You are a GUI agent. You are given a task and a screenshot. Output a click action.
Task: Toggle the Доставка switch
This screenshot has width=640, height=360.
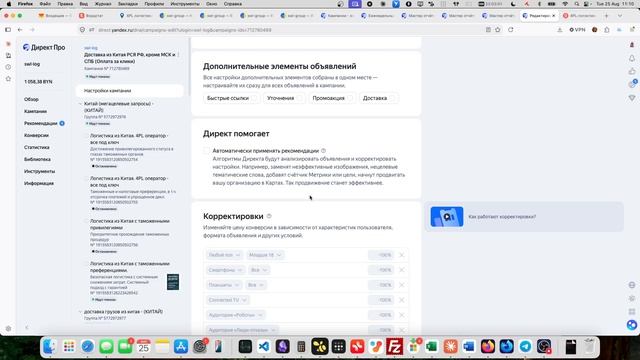(393, 98)
